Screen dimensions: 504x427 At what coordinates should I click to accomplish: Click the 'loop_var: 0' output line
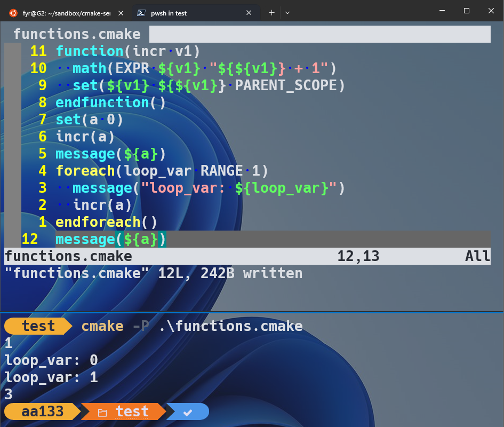tap(51, 360)
